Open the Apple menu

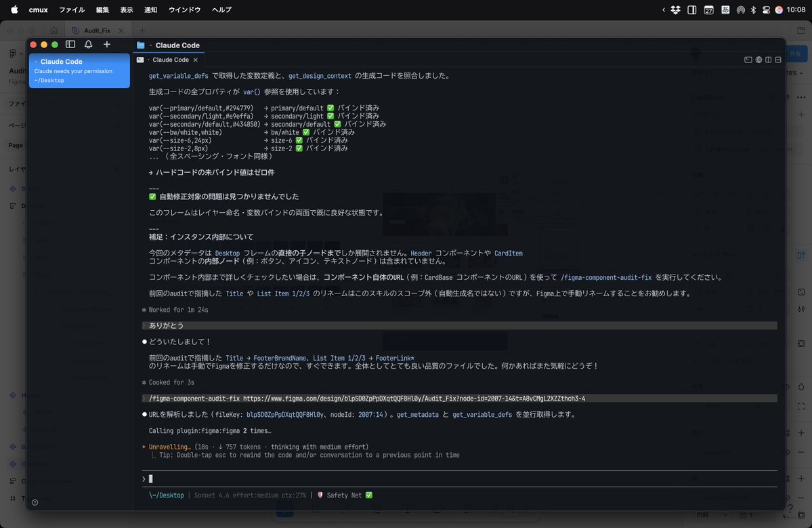pyautogui.click(x=14, y=9)
